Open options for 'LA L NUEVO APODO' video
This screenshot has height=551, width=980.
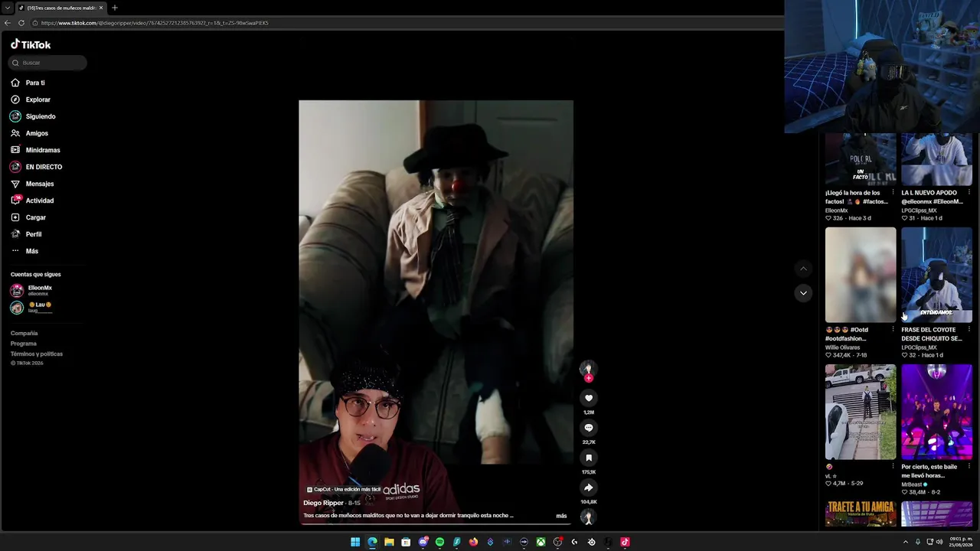(969, 193)
